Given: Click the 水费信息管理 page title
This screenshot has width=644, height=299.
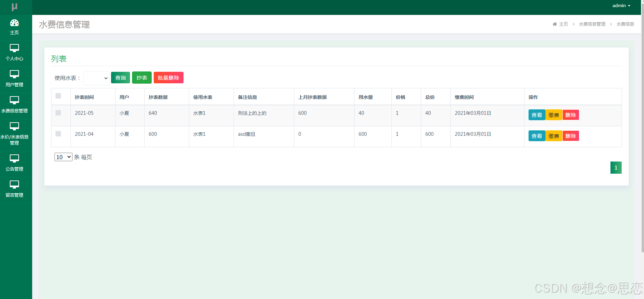Looking at the screenshot, I should click(x=64, y=24).
